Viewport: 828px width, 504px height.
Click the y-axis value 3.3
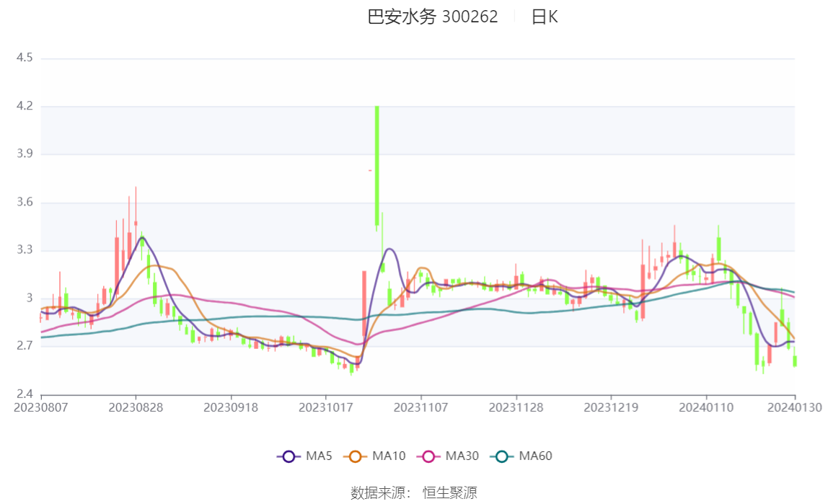25,249
